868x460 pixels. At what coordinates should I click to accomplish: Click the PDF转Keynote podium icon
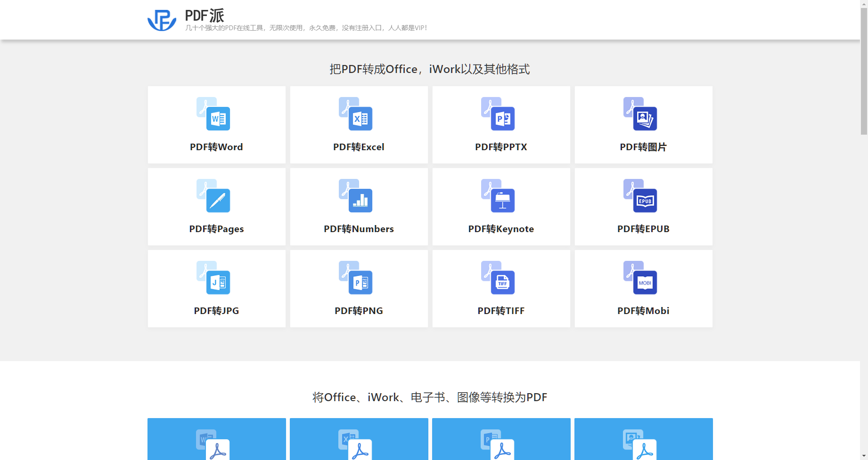coord(498,196)
